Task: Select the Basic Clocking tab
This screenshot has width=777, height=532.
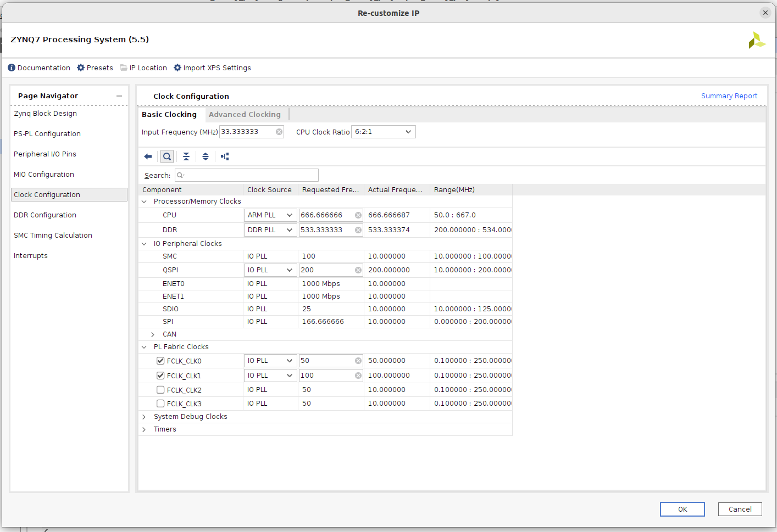Action: coord(169,114)
